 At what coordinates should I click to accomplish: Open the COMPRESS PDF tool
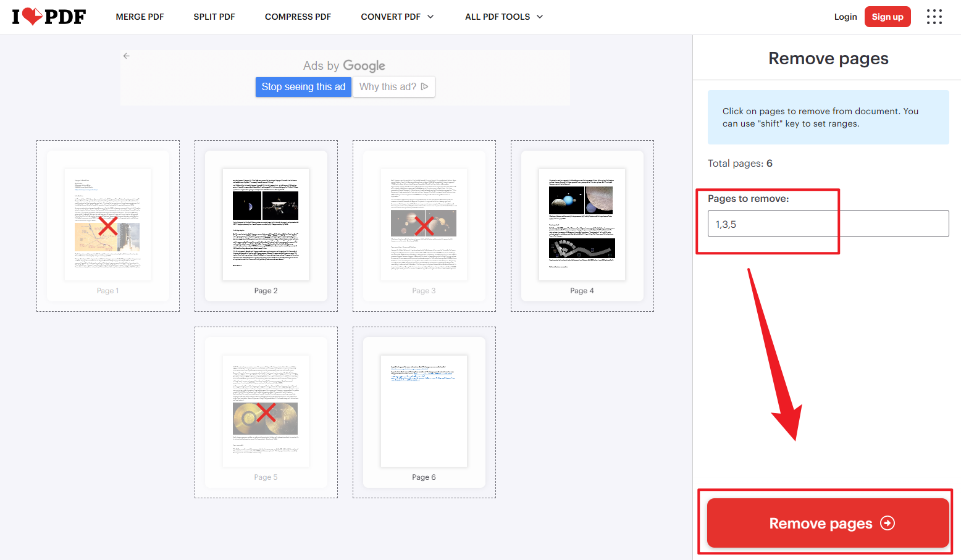point(298,17)
